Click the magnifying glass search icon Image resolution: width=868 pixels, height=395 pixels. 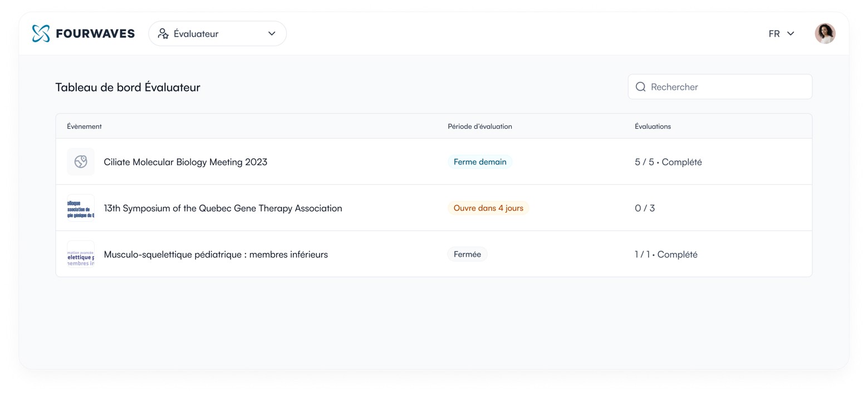(640, 87)
